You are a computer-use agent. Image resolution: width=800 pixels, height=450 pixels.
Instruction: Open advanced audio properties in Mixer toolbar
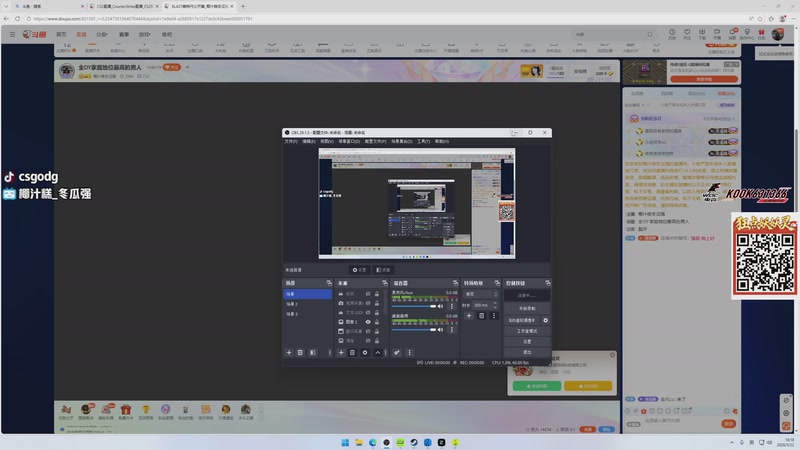tap(396, 353)
